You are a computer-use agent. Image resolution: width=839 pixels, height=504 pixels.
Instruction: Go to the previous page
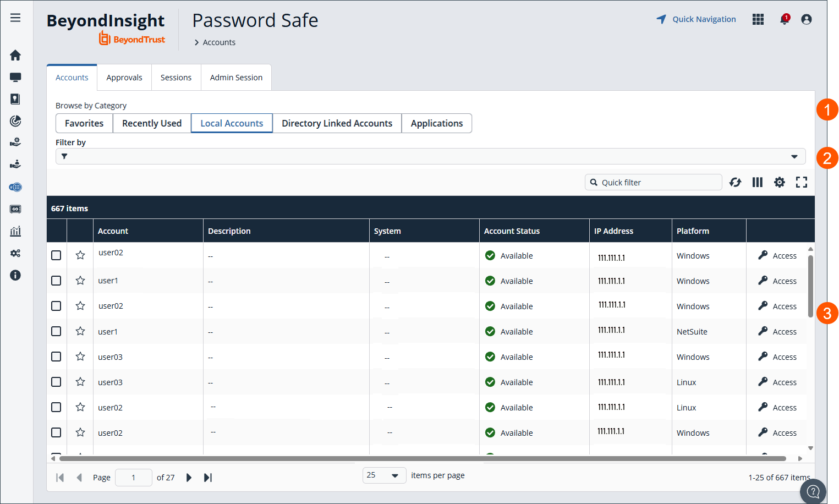pos(79,478)
